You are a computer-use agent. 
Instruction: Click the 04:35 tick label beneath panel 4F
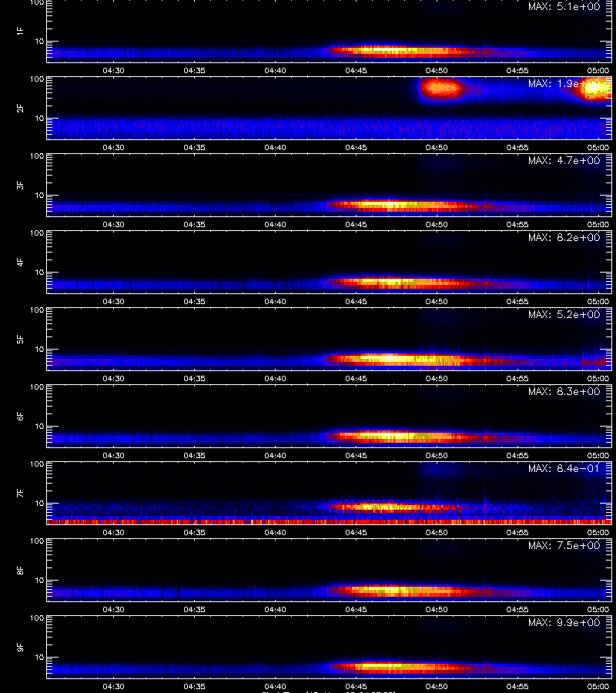click(195, 301)
